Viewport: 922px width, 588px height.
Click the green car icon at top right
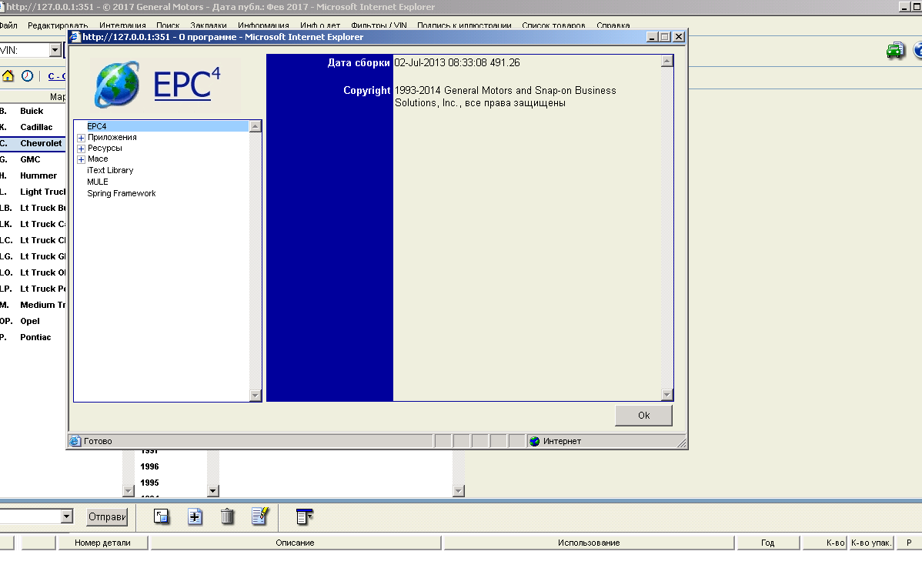click(895, 51)
